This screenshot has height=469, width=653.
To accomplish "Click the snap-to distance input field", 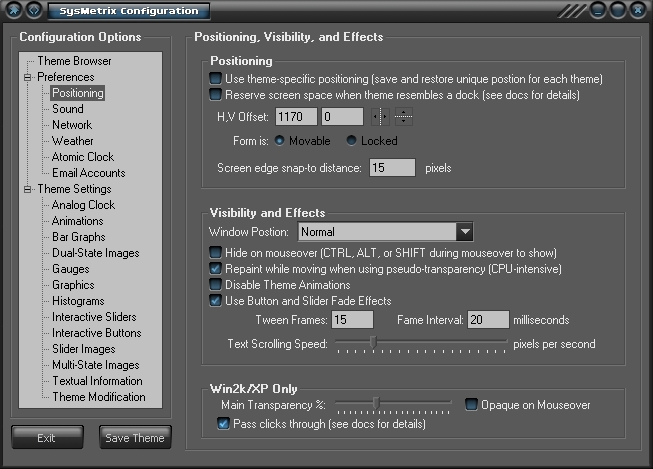I will (392, 167).
